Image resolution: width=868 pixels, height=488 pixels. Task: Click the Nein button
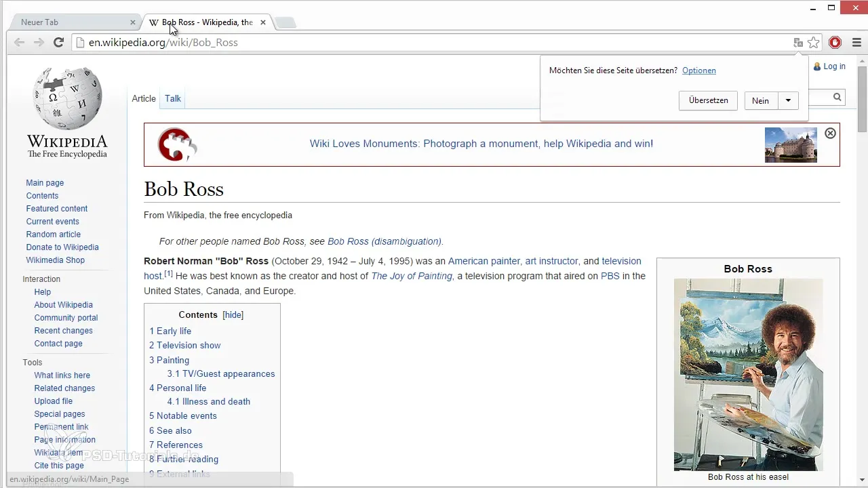(761, 100)
